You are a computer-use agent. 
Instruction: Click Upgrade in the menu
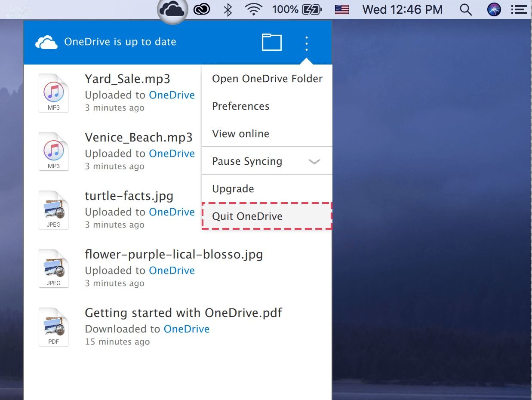pos(233,189)
